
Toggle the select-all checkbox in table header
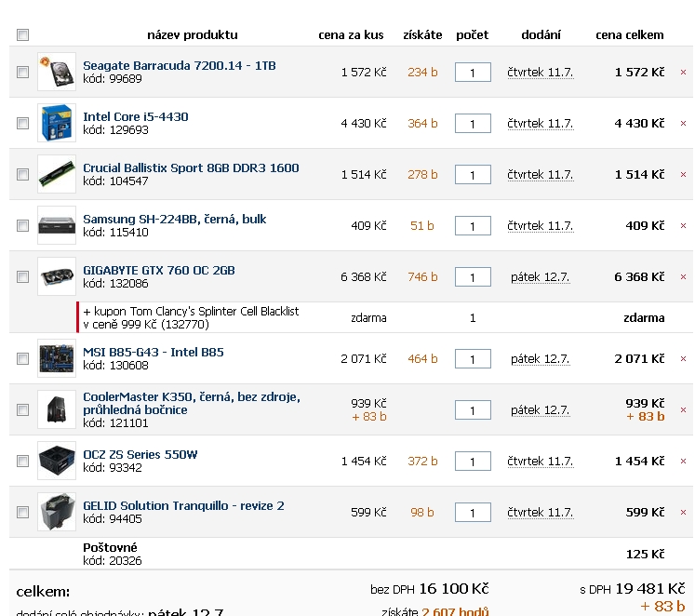(x=23, y=35)
